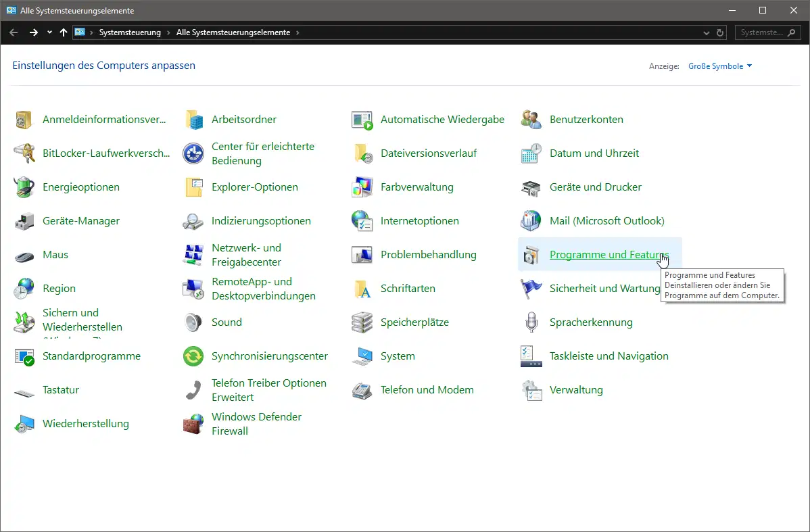Open the address bar history dropdown arrow

tap(706, 32)
